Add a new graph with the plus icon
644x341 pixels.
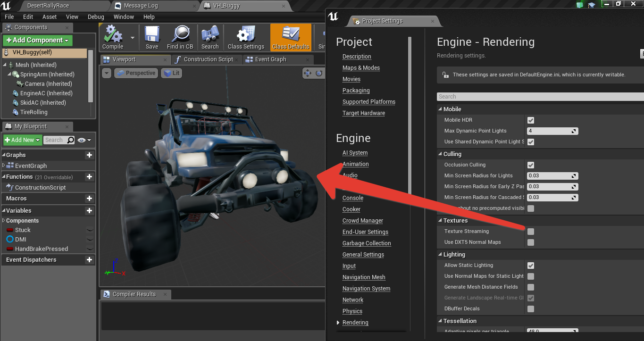click(x=89, y=155)
